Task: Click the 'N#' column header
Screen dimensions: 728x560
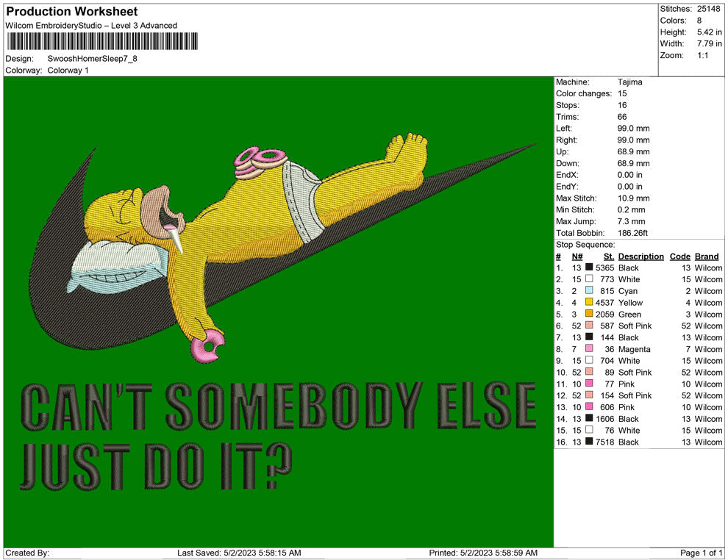Action: pos(577,256)
